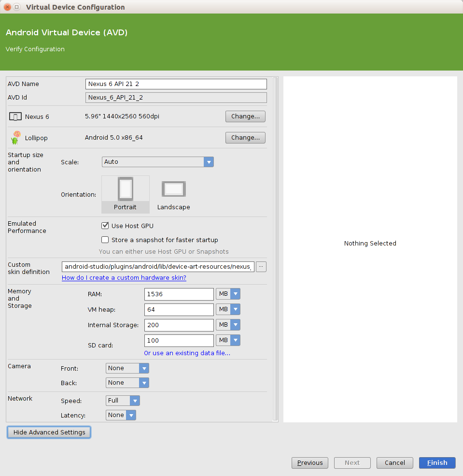The width and height of the screenshot is (463, 476).
Task: Expand the RAM unit MB dropdown
Action: [x=228, y=294]
